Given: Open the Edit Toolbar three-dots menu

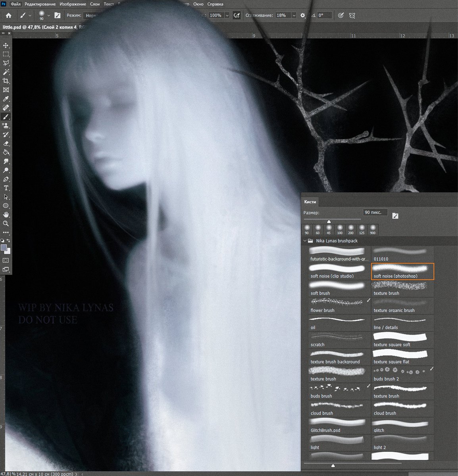Looking at the screenshot, I should pos(6,232).
